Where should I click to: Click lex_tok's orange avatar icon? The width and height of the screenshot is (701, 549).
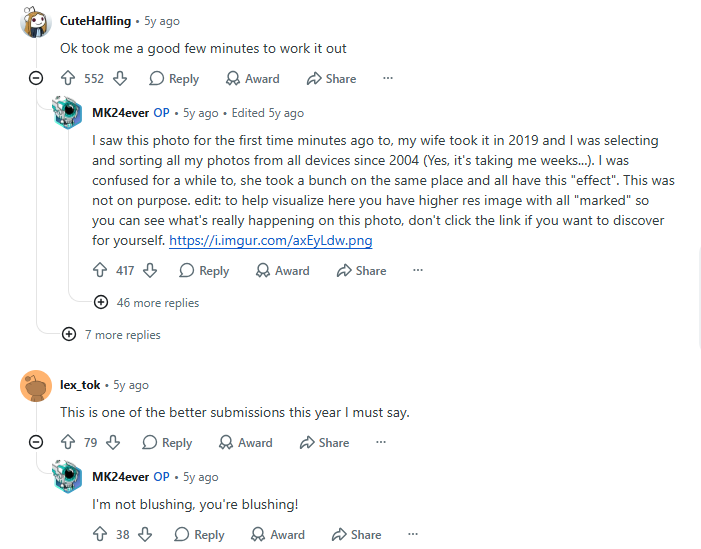[x=36, y=386]
